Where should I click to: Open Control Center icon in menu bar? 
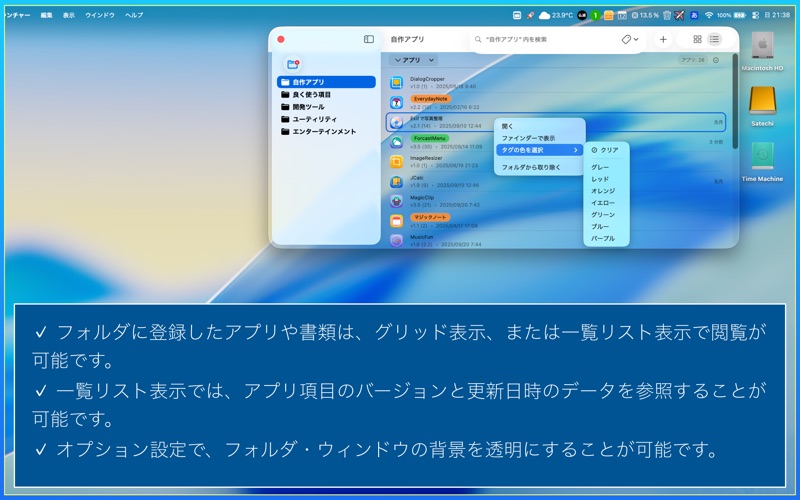pyautogui.click(x=756, y=15)
